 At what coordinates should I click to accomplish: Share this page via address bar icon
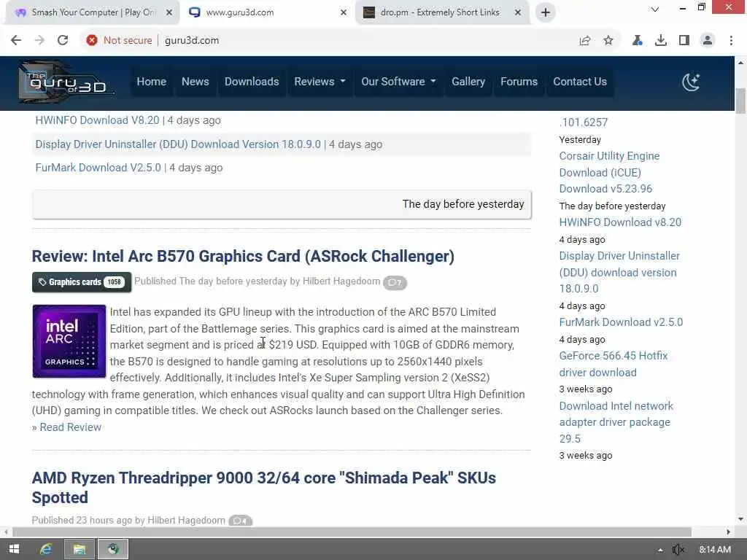click(585, 41)
